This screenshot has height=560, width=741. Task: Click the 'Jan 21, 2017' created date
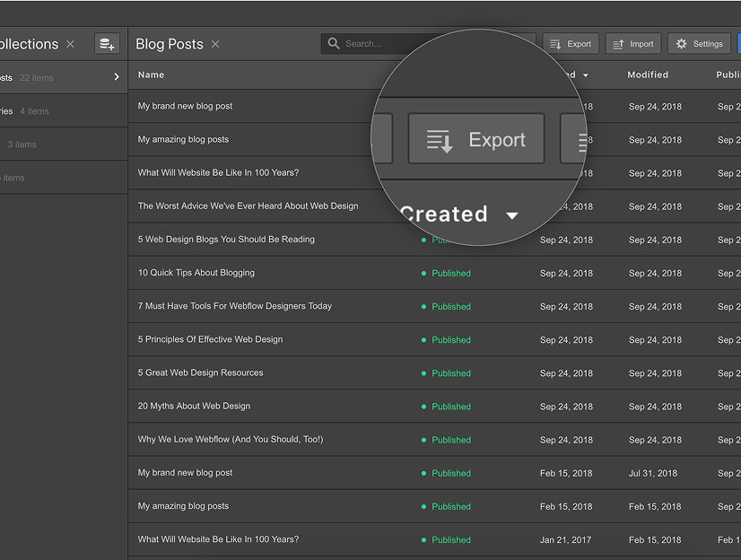pyautogui.click(x=566, y=539)
